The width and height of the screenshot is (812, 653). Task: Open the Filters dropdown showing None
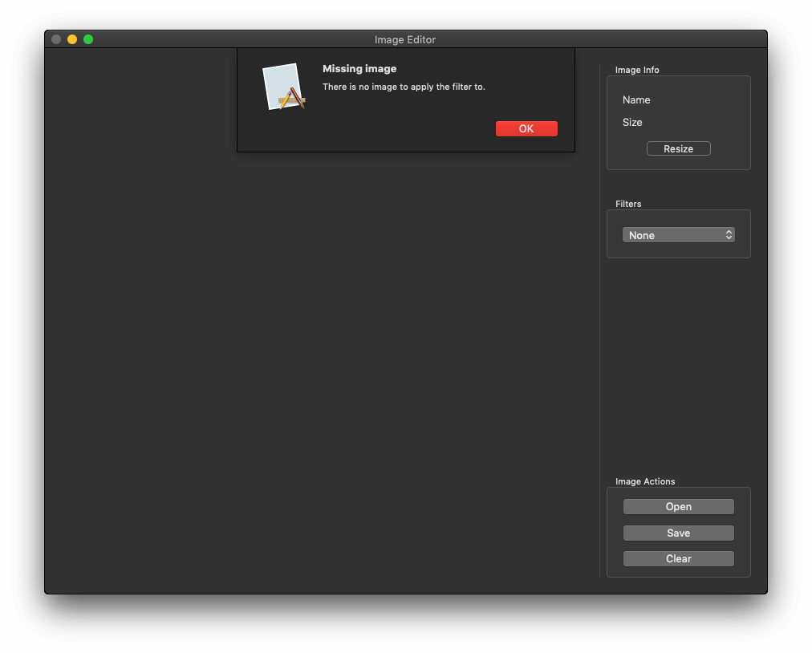(678, 235)
